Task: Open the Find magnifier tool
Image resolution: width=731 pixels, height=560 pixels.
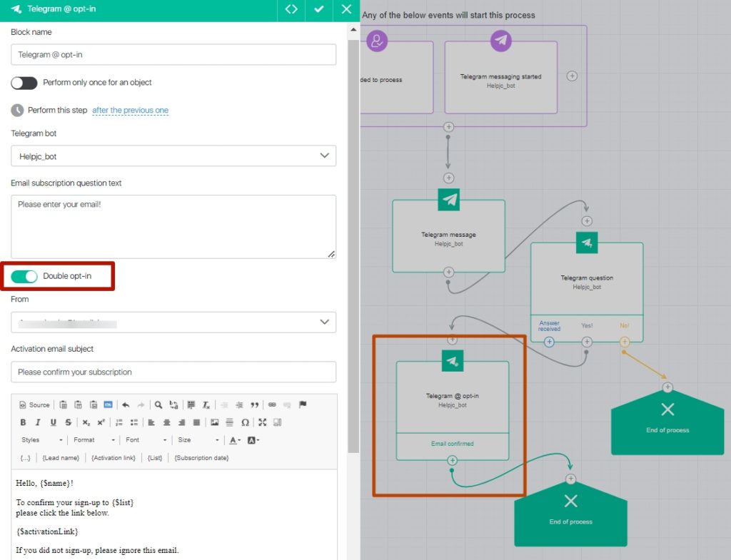Action: point(158,405)
